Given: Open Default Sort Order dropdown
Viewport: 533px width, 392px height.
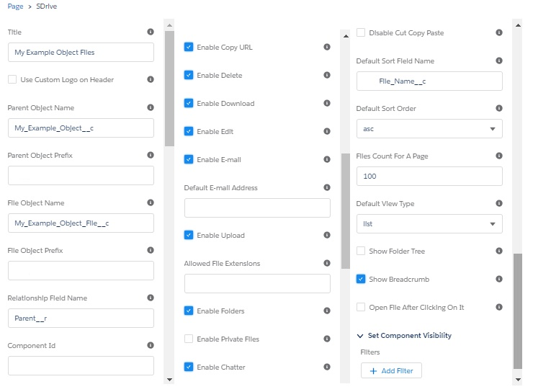Looking at the screenshot, I should tap(429, 128).
